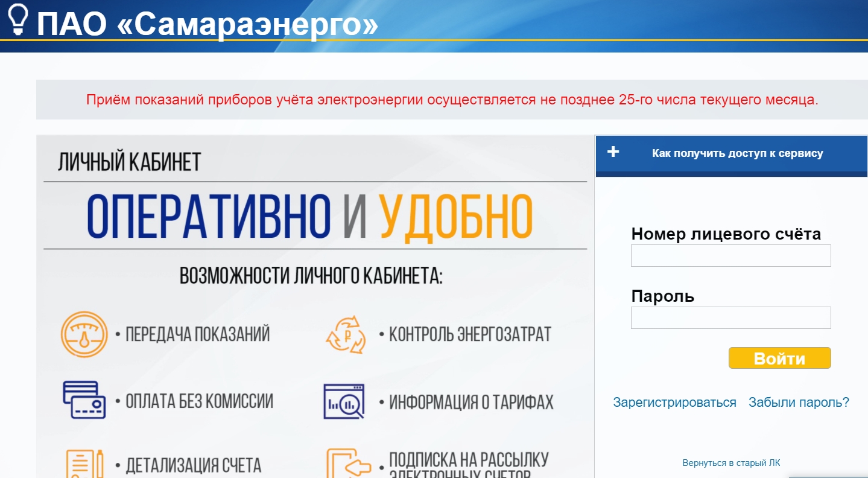Image resolution: width=868 pixels, height=478 pixels.
Task: Click the red meter readings deadline notice
Action: coord(452,100)
